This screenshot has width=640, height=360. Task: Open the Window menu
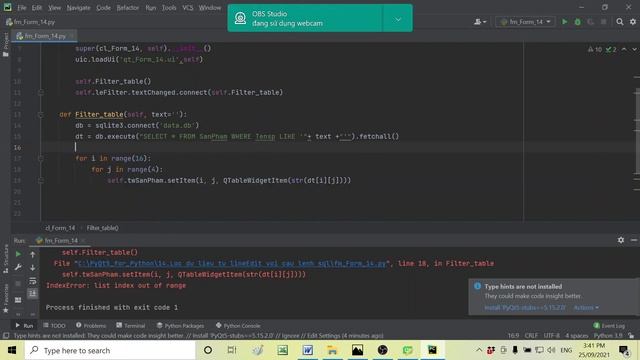(x=210, y=8)
